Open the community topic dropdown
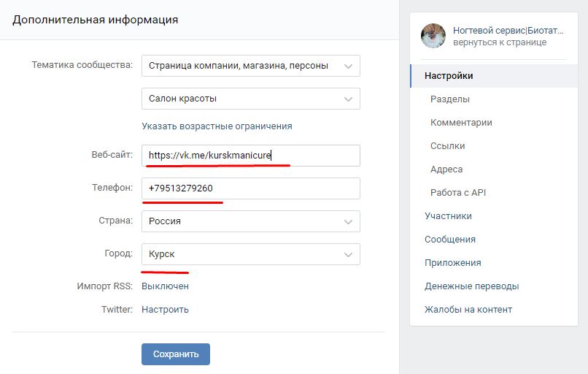 [x=250, y=66]
